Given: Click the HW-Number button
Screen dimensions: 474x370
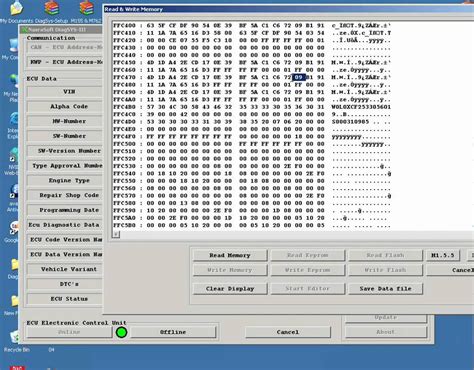Looking at the screenshot, I should 65,121.
